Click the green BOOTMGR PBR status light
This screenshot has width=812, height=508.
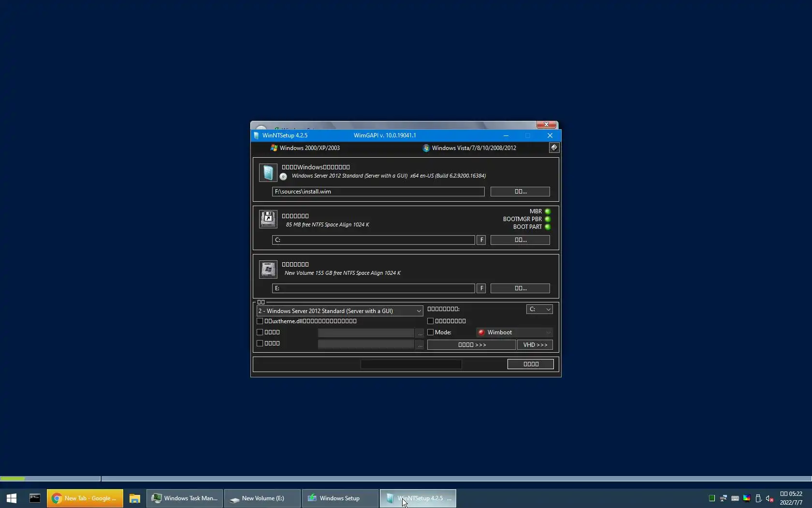pos(548,219)
